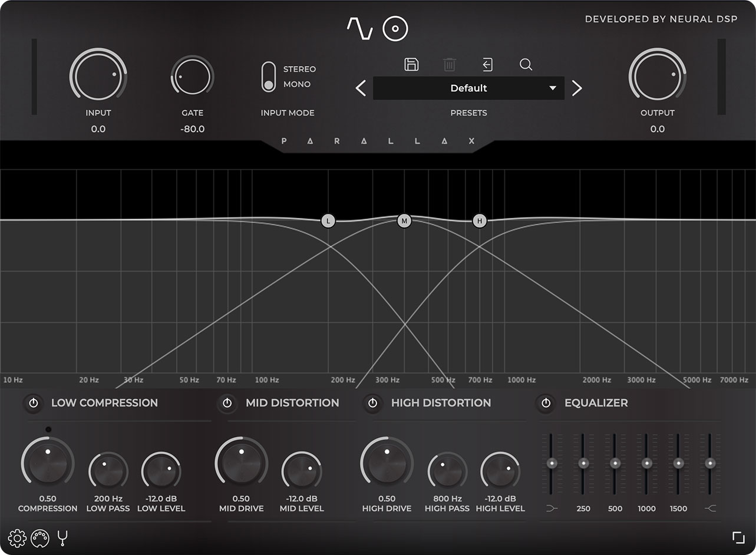Click the low shelf equalizer slider handle
This screenshot has width=756, height=555.
[x=552, y=463]
